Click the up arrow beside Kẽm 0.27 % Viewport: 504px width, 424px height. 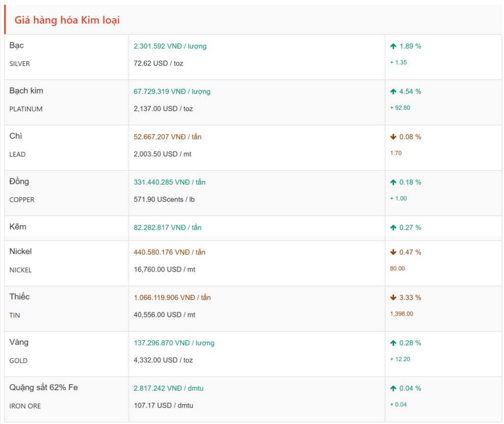pyautogui.click(x=393, y=228)
